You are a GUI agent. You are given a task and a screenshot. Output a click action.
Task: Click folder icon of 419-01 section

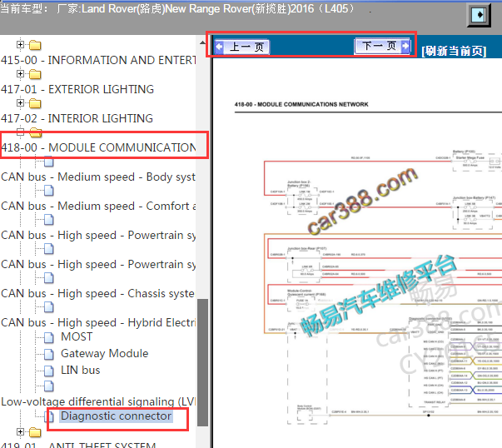(x=35, y=432)
